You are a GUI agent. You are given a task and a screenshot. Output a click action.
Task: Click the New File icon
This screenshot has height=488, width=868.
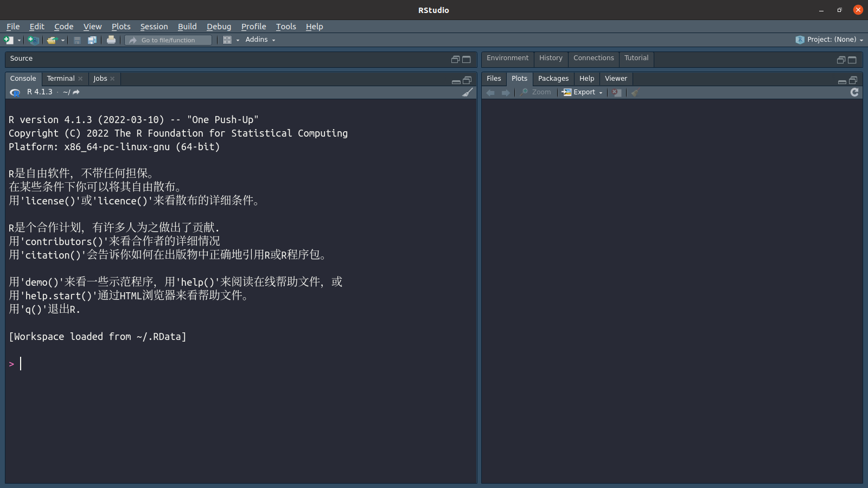pos(9,40)
